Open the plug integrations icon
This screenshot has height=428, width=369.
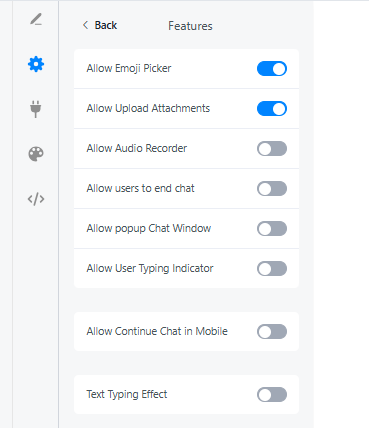click(36, 109)
